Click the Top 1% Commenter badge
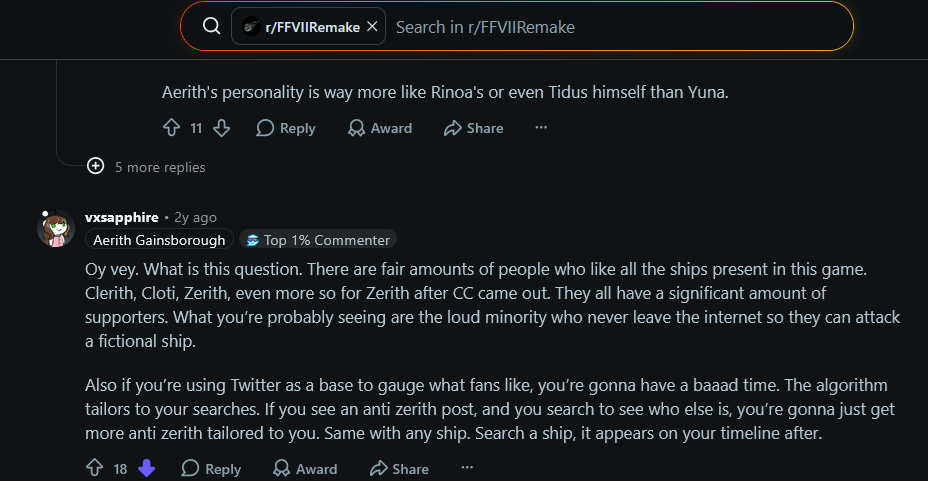 pos(318,240)
